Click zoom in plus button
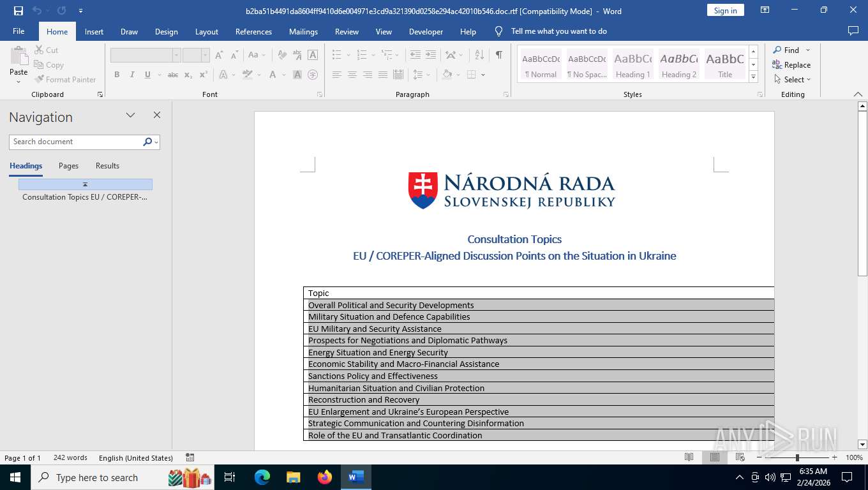 [834, 457]
